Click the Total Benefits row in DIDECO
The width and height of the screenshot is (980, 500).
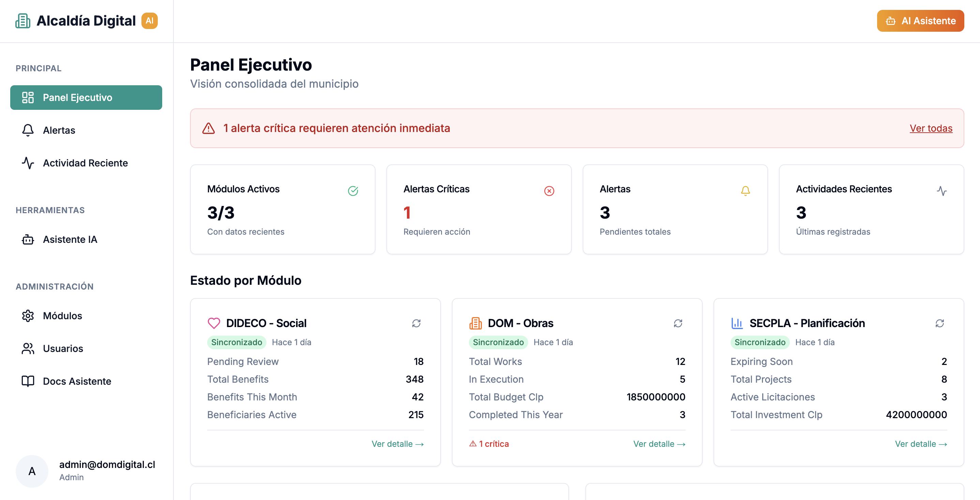click(x=316, y=379)
